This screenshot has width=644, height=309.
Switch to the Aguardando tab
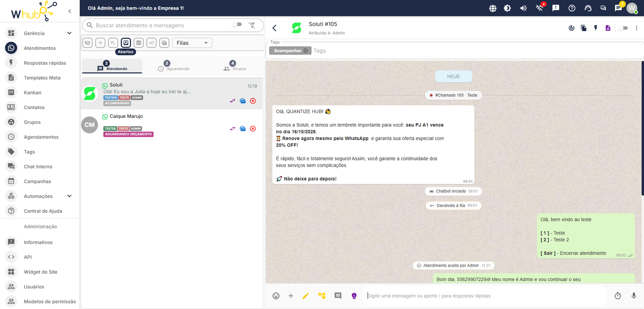pyautogui.click(x=173, y=66)
